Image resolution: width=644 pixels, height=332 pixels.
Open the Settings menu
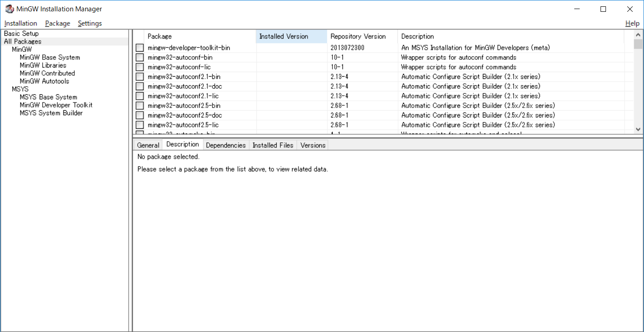click(90, 23)
